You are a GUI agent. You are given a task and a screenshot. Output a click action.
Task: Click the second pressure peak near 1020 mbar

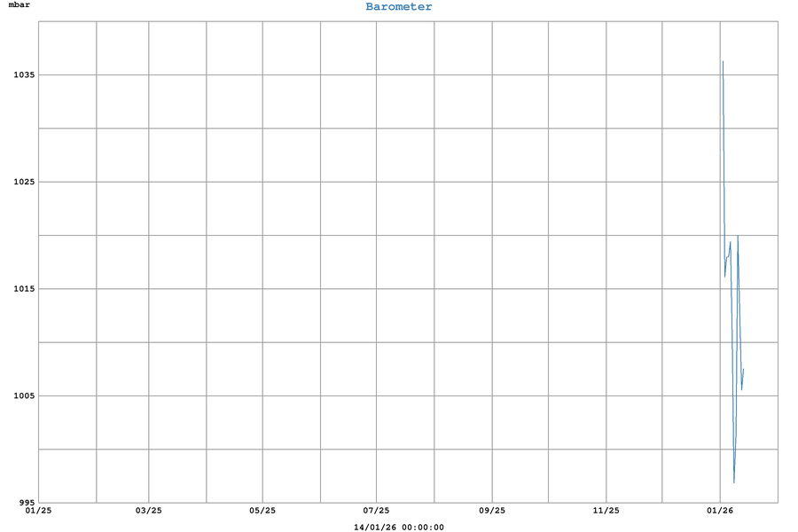[x=738, y=237]
